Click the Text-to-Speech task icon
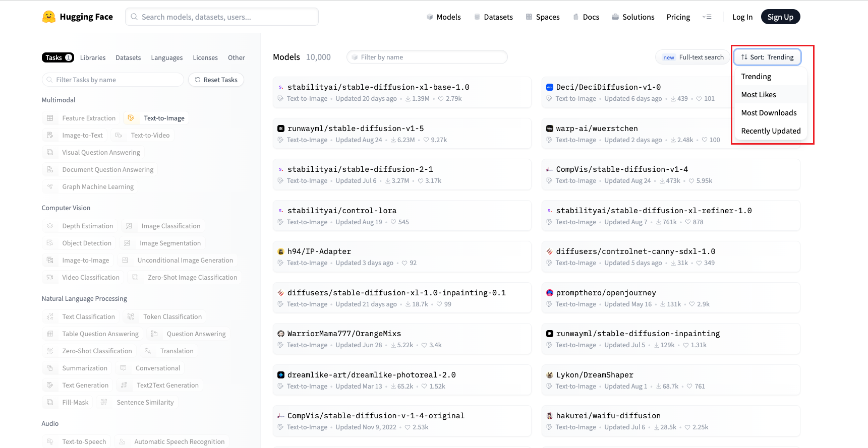 (x=50, y=441)
